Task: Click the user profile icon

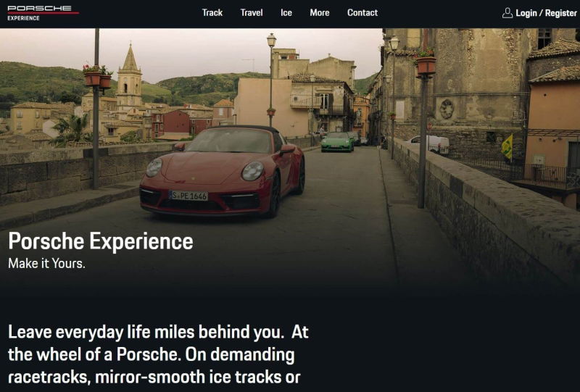Action: point(507,13)
